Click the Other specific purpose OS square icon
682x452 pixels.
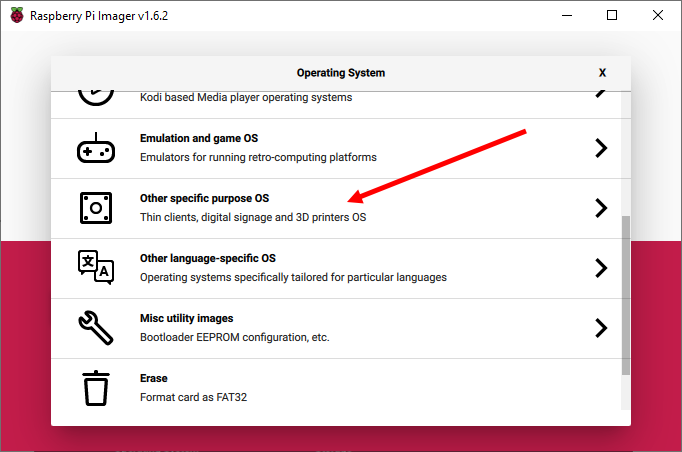click(x=96, y=208)
